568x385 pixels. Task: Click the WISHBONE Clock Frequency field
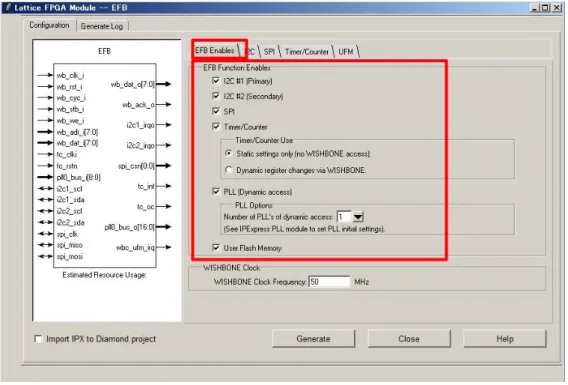coord(329,282)
